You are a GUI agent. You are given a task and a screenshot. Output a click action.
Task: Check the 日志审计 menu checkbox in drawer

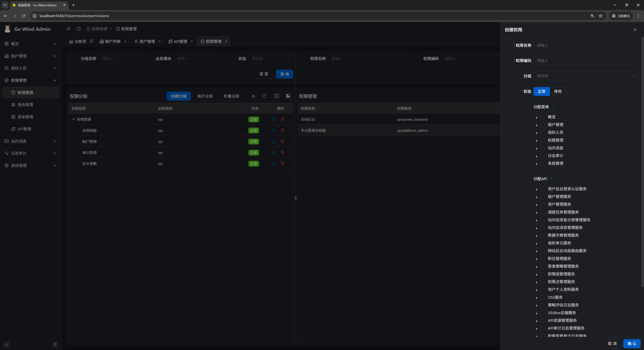(x=542, y=156)
